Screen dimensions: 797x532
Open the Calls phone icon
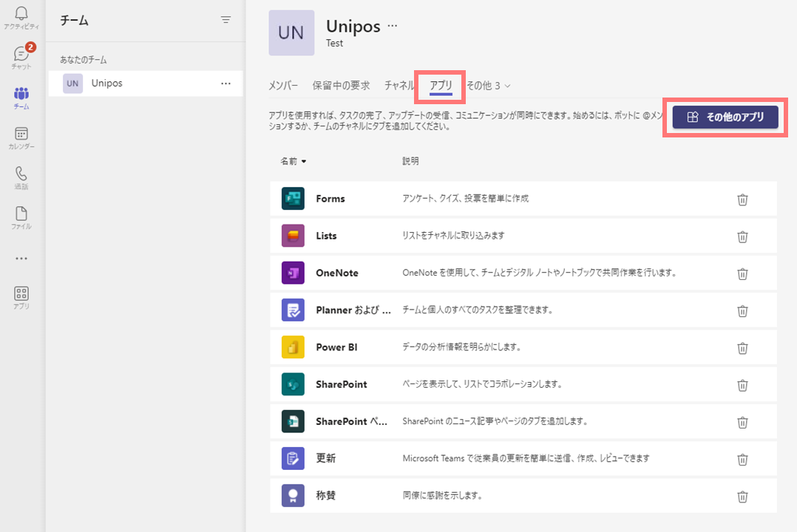(21, 178)
